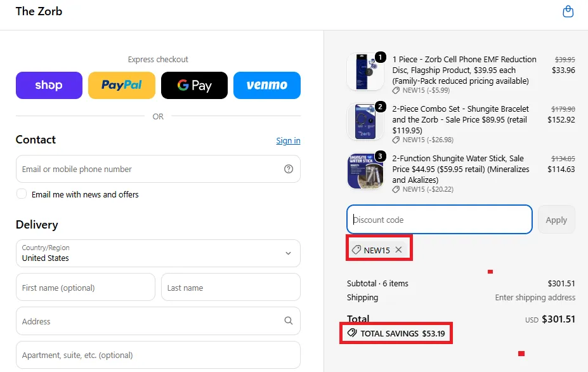Screen dimensions: 588x372
Task: Select the $33.96 item price
Action: tap(563, 70)
